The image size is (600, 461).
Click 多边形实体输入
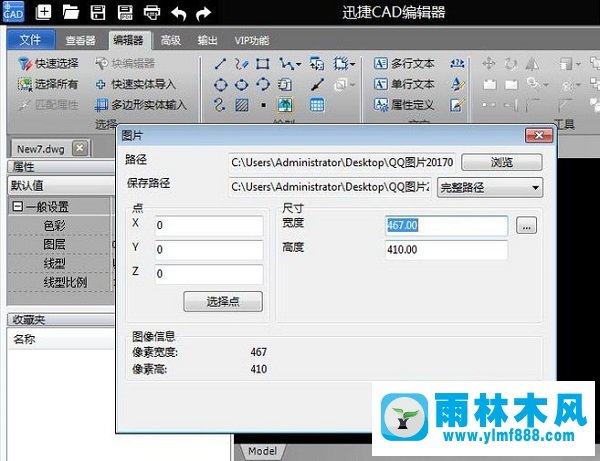pyautogui.click(x=140, y=104)
